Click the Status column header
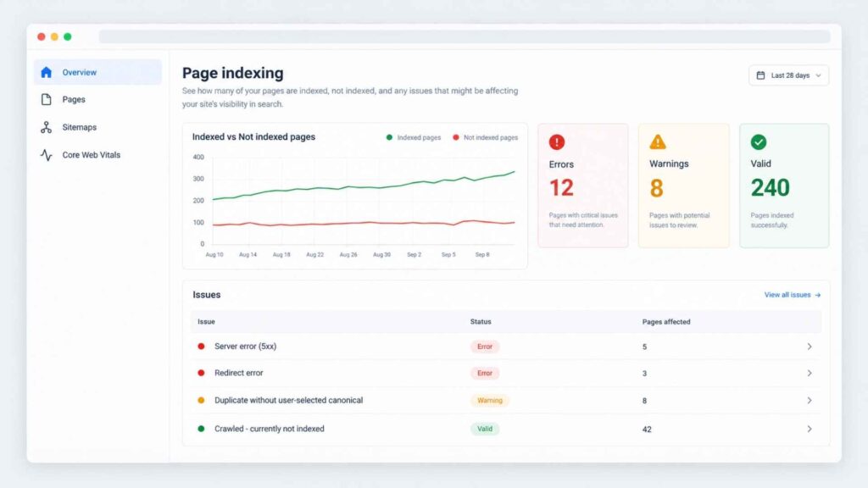Screen dimensions: 868x488 tap(481, 321)
